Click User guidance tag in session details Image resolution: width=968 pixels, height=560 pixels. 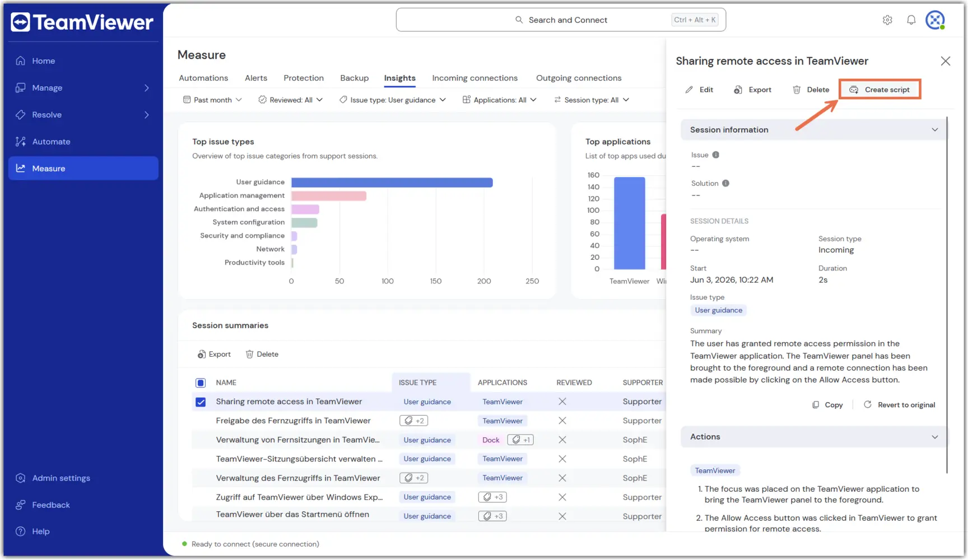(718, 310)
